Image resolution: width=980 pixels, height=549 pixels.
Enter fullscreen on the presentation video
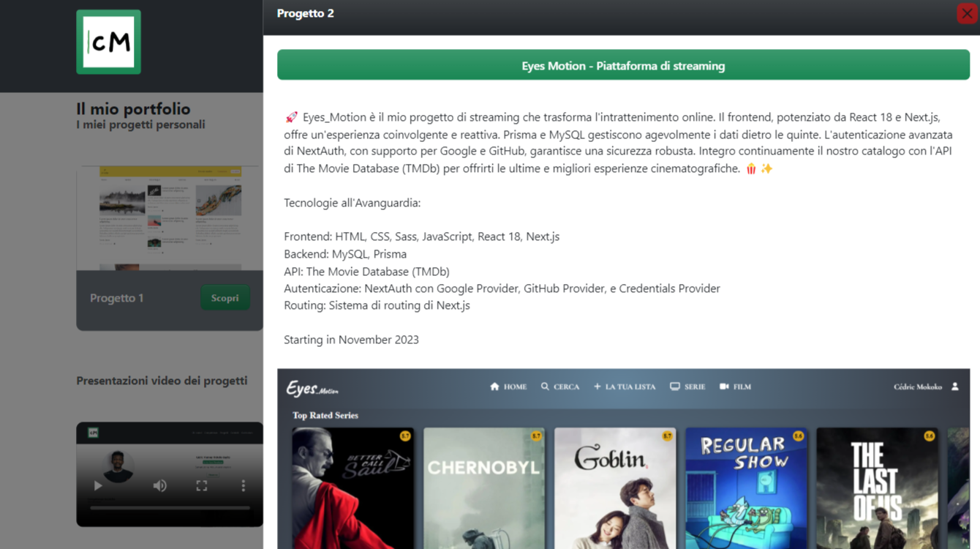[202, 485]
